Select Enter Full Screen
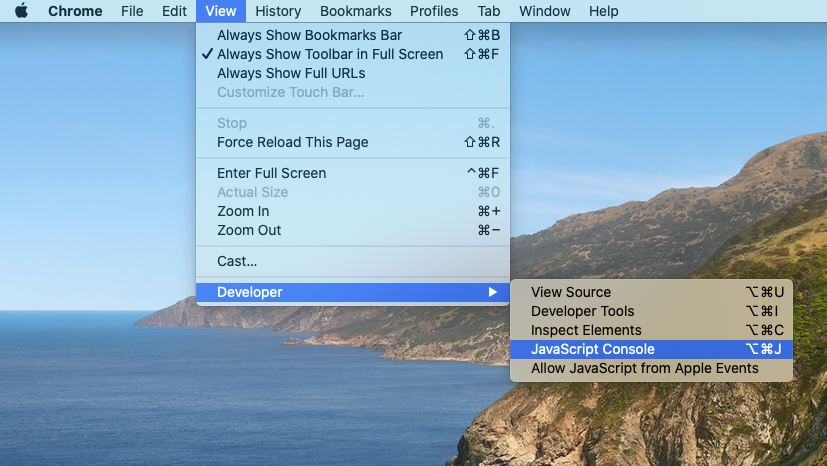Image resolution: width=827 pixels, height=466 pixels. (353, 173)
